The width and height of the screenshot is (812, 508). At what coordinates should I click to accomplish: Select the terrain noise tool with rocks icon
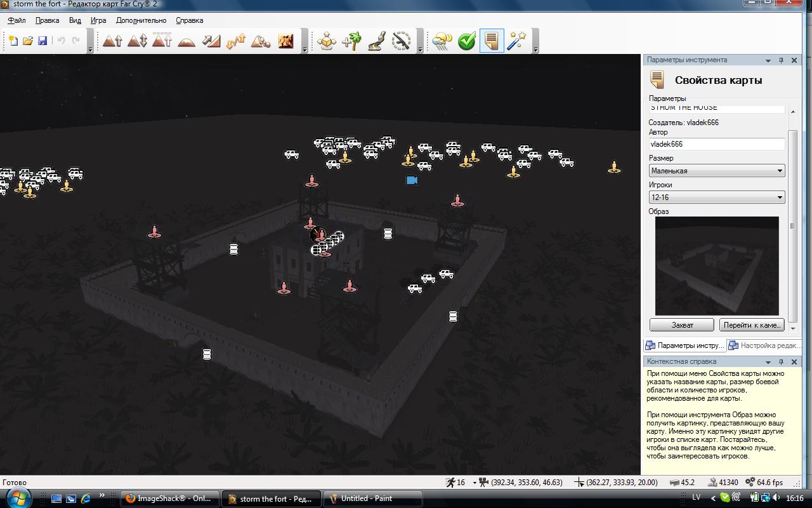coord(261,41)
